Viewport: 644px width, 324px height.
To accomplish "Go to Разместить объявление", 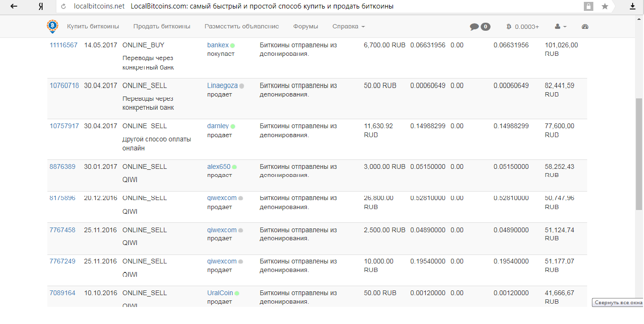I will tap(242, 26).
